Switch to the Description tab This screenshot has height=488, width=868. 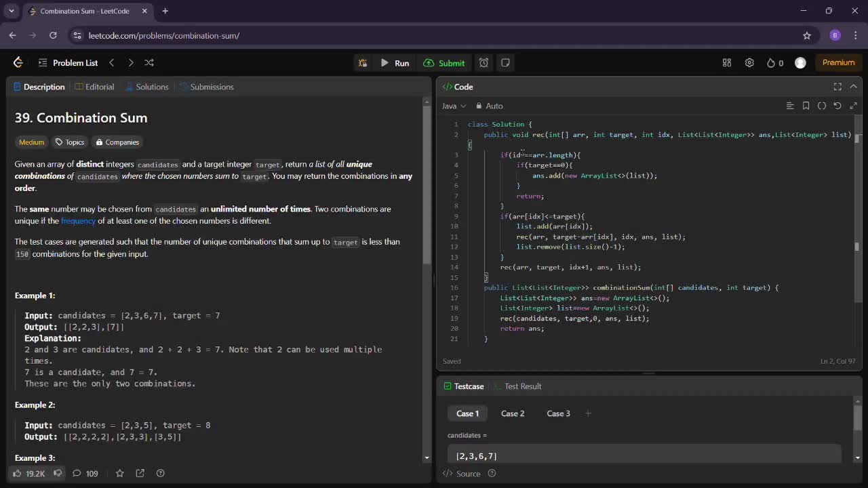click(x=39, y=87)
